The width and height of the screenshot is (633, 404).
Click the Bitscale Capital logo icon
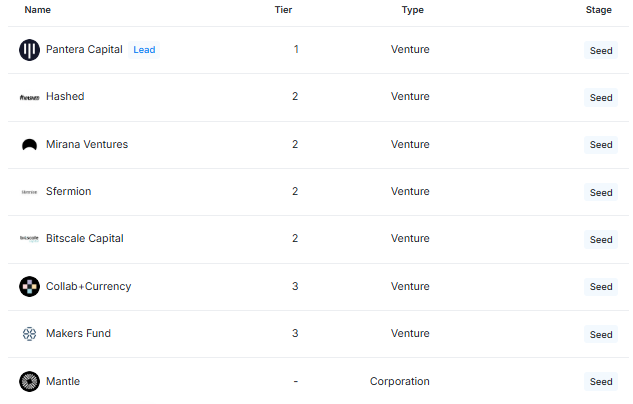coord(29,239)
